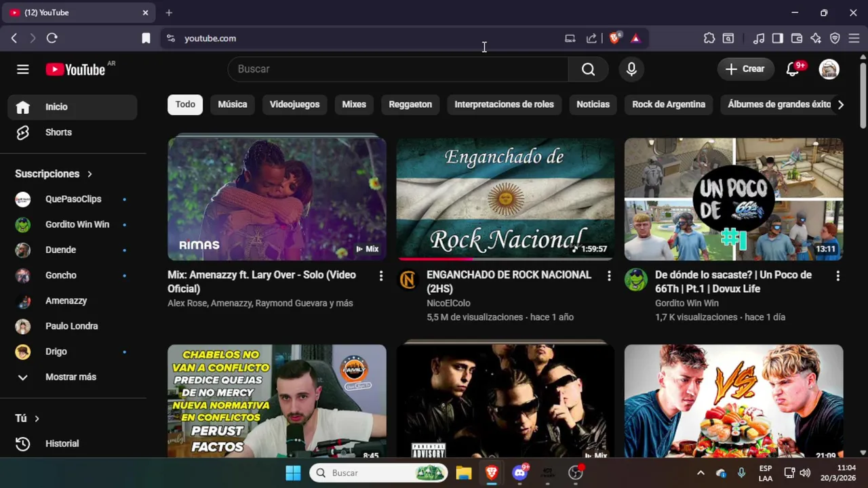Image resolution: width=868 pixels, height=488 pixels.
Task: Select the Reggaeton filter chip
Action: point(410,104)
